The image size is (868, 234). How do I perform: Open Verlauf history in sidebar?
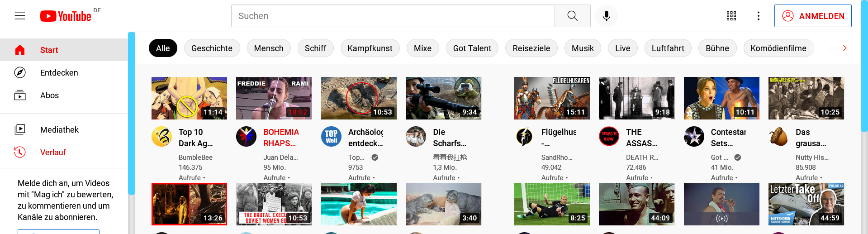point(64,152)
